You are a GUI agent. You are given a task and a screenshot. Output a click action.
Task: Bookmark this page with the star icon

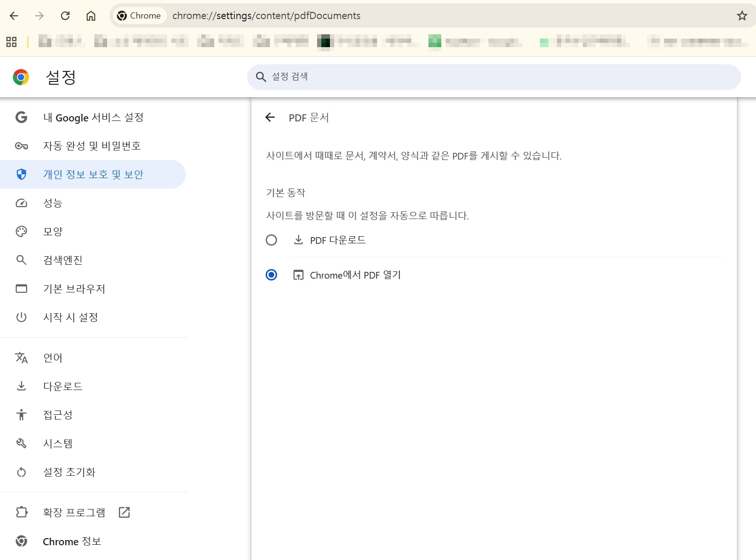(742, 16)
